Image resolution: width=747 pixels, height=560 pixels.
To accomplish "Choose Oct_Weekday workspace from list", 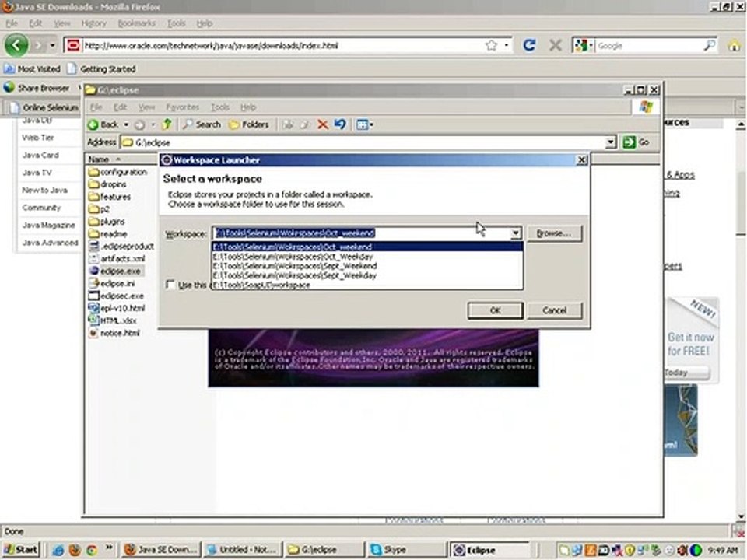I will 366,257.
